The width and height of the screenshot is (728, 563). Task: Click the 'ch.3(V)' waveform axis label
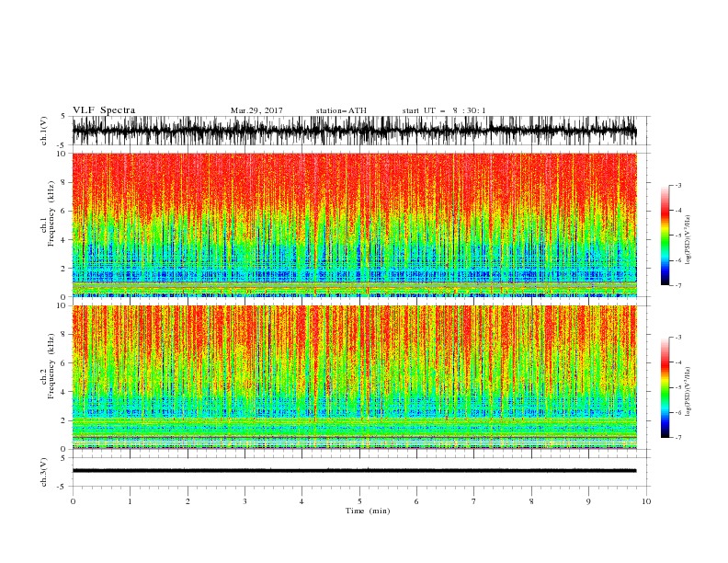tap(44, 472)
